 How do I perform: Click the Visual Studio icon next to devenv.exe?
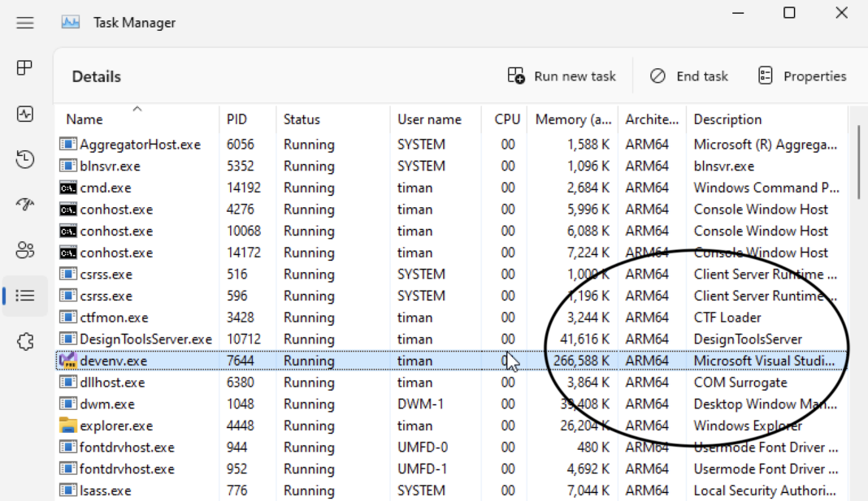69,360
